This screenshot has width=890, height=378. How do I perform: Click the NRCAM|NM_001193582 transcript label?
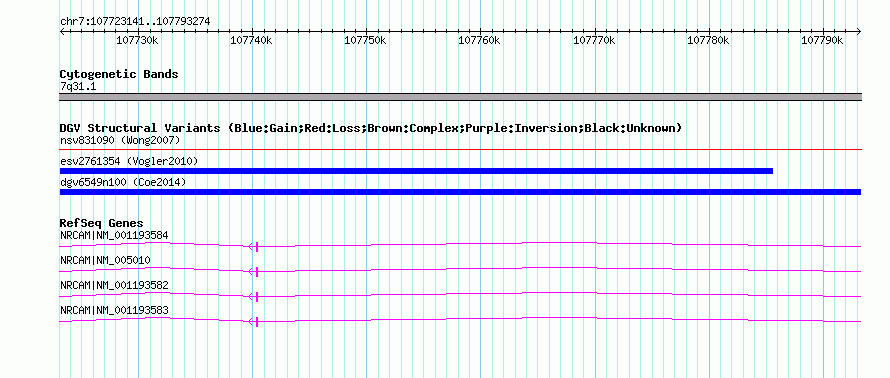click(114, 285)
